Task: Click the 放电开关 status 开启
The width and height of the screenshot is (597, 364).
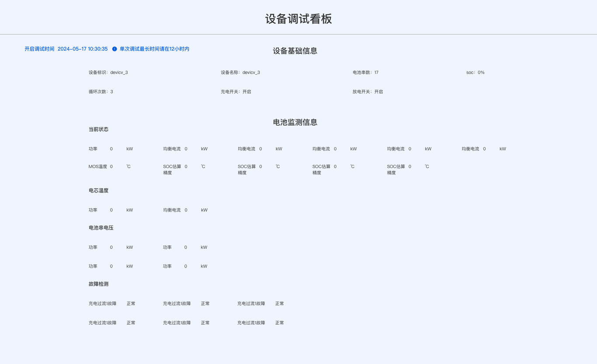Action: [378, 92]
